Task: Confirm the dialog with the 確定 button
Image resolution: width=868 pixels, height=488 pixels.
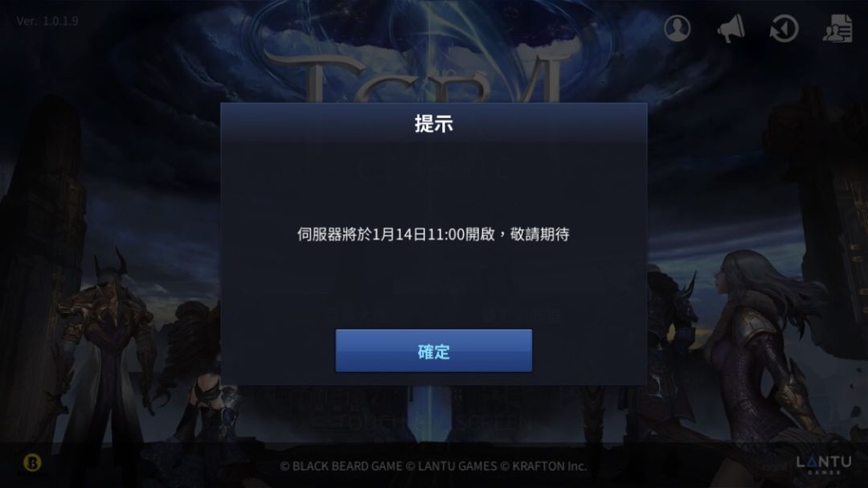Action: (433, 351)
